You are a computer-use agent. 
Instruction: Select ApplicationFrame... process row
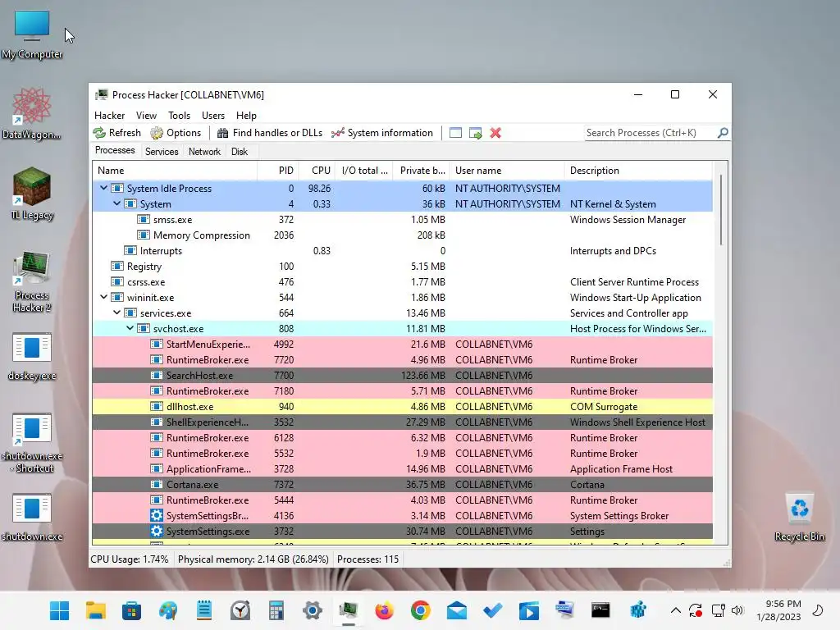point(402,468)
